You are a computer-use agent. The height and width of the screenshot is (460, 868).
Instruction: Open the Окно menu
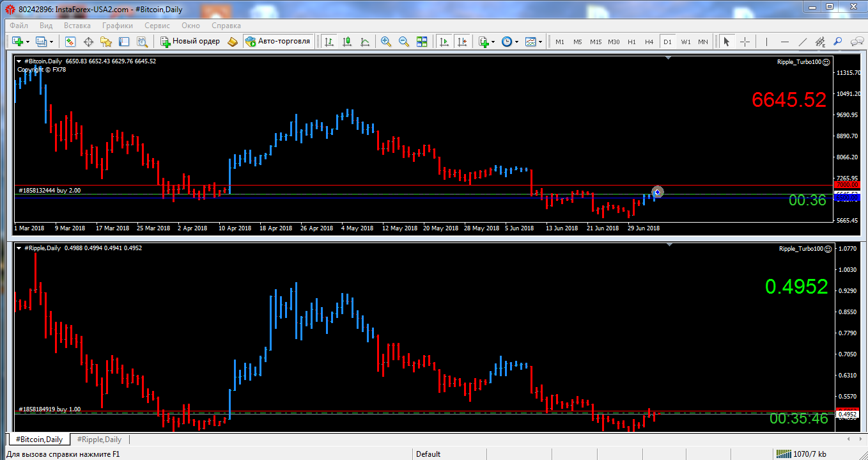(190, 26)
